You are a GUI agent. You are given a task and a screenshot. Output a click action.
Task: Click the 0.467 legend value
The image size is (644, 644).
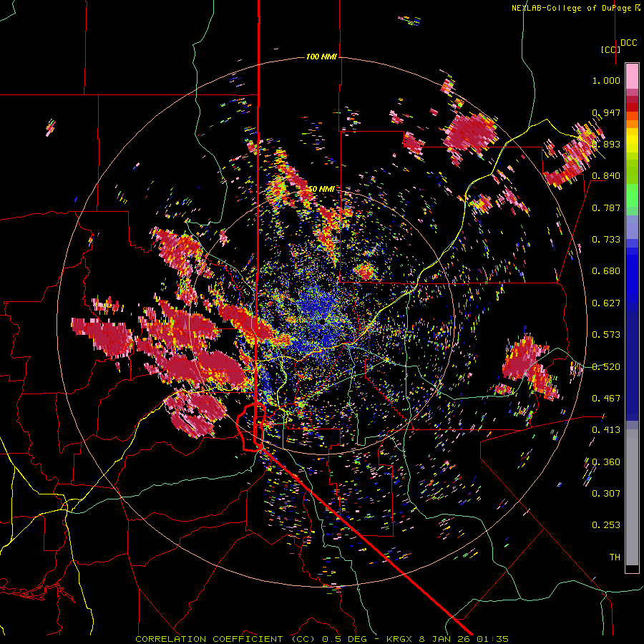point(606,399)
